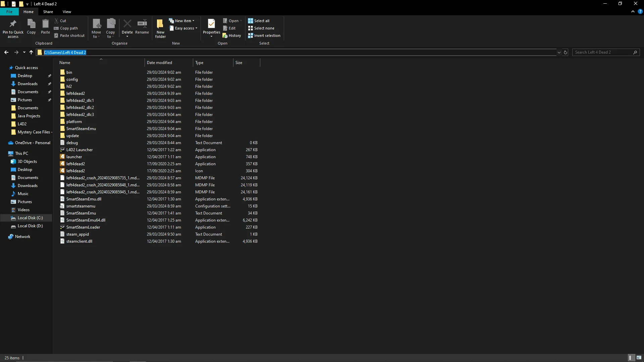Open the Easy access dropdown
This screenshot has height=362, width=644.
[x=183, y=28]
